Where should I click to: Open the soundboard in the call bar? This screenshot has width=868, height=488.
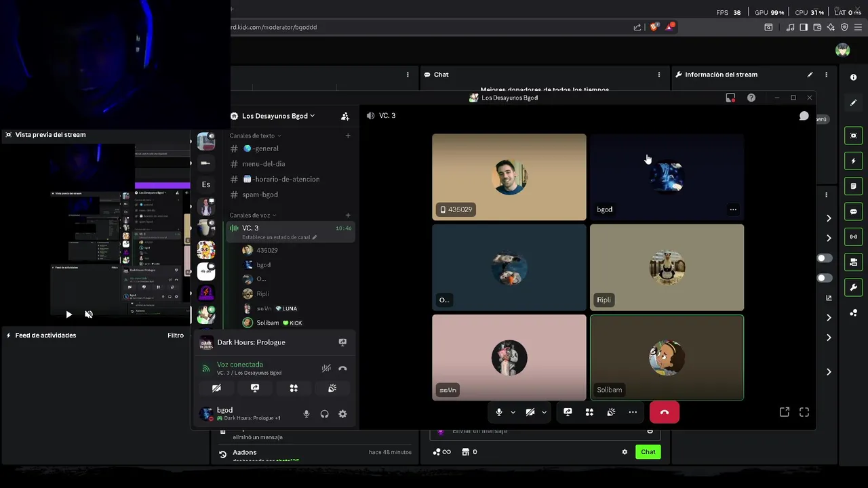coord(611,412)
